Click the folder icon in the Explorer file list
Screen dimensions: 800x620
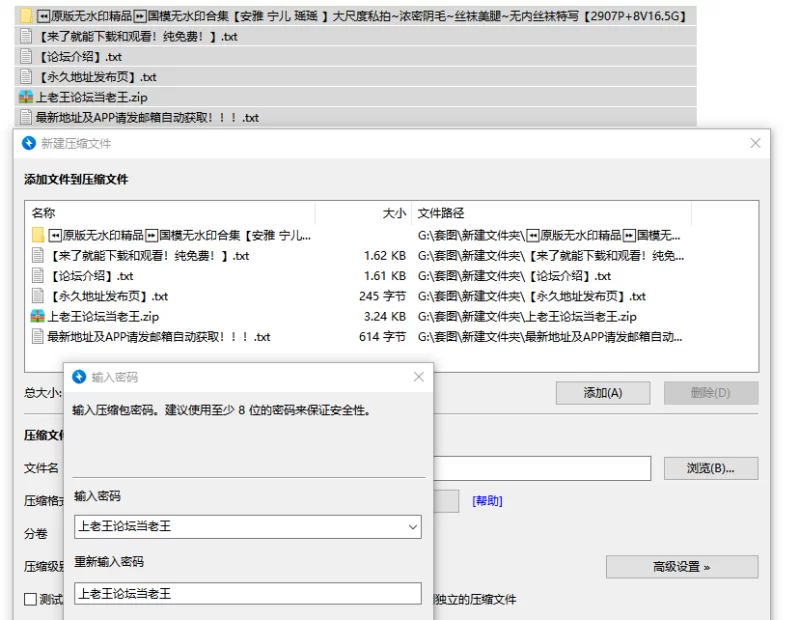(x=26, y=17)
